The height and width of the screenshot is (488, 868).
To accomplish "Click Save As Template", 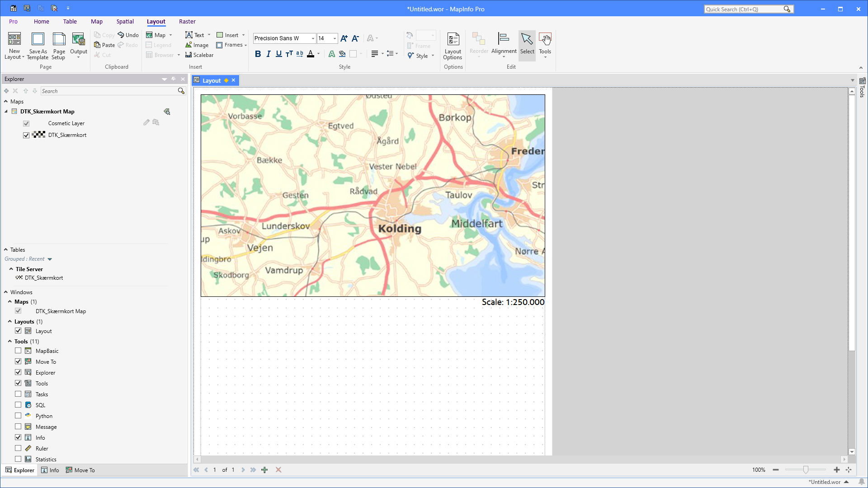I will pyautogui.click(x=38, y=45).
